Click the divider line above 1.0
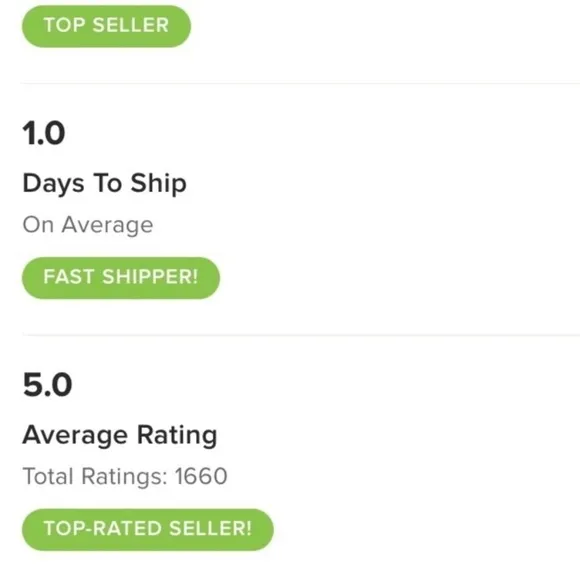The height and width of the screenshot is (580, 580). [300, 84]
